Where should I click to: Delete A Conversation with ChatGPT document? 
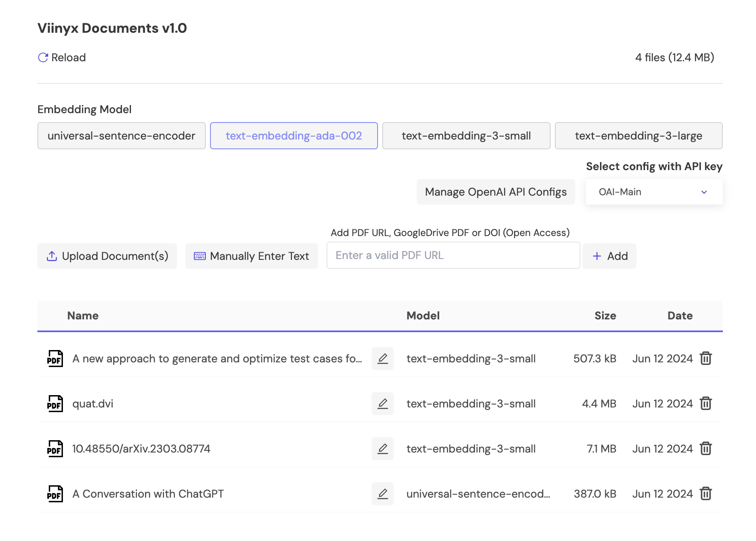coord(706,493)
